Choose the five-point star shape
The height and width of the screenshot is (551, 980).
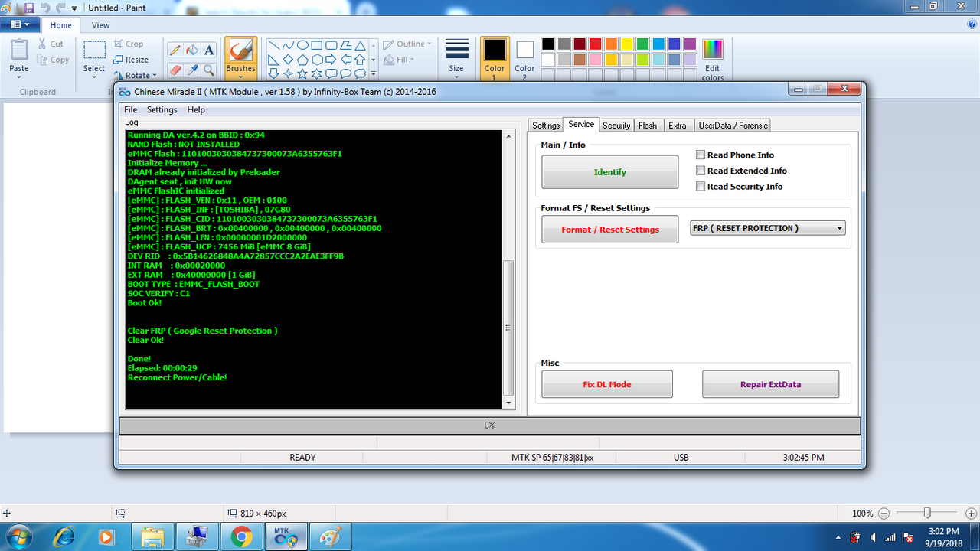(302, 73)
